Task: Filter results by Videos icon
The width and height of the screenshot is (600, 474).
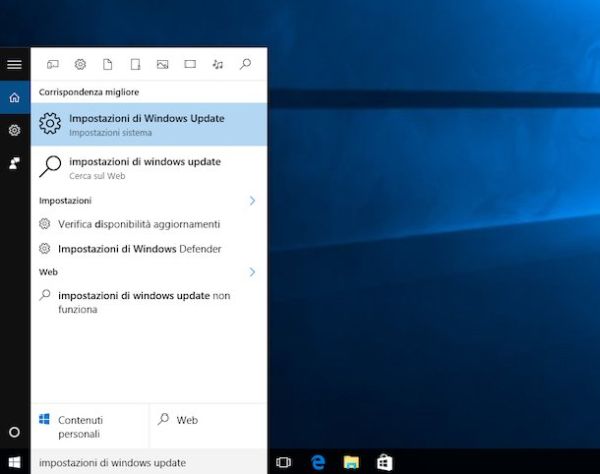Action: (190, 64)
